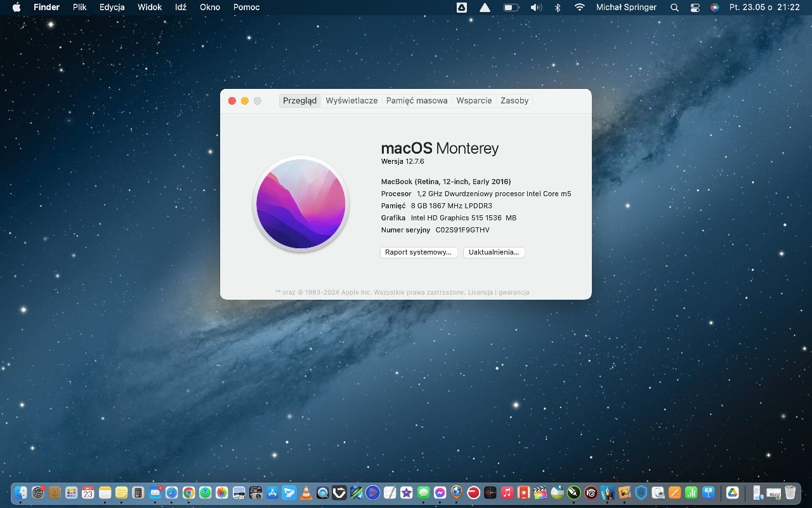Open Google Drive in the Dock
This screenshot has width=812, height=508.
(x=732, y=492)
